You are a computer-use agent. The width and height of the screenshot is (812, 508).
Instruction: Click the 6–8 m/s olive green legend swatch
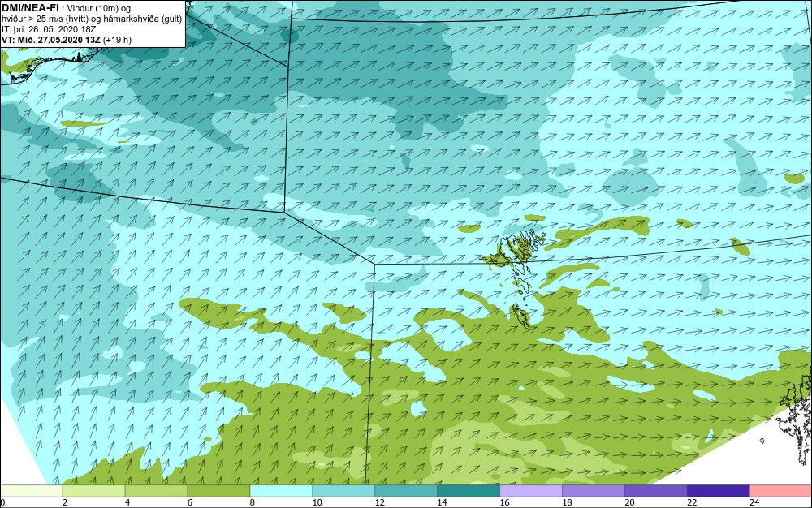(218, 491)
